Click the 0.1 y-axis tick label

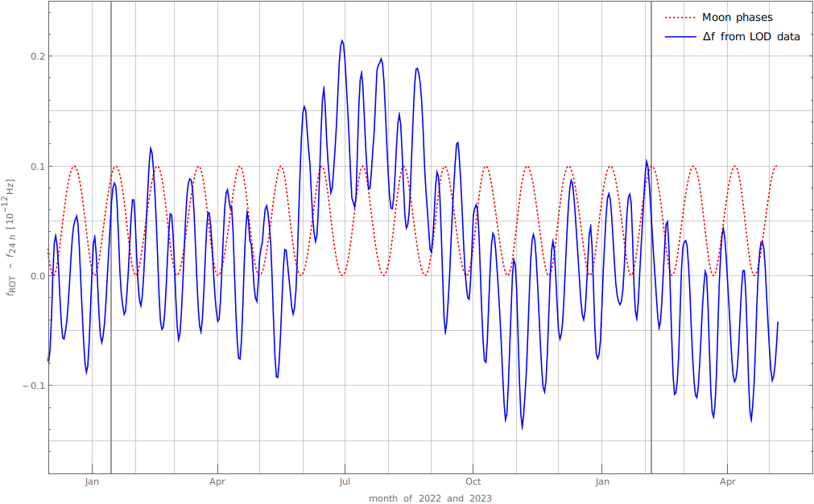[37, 167]
